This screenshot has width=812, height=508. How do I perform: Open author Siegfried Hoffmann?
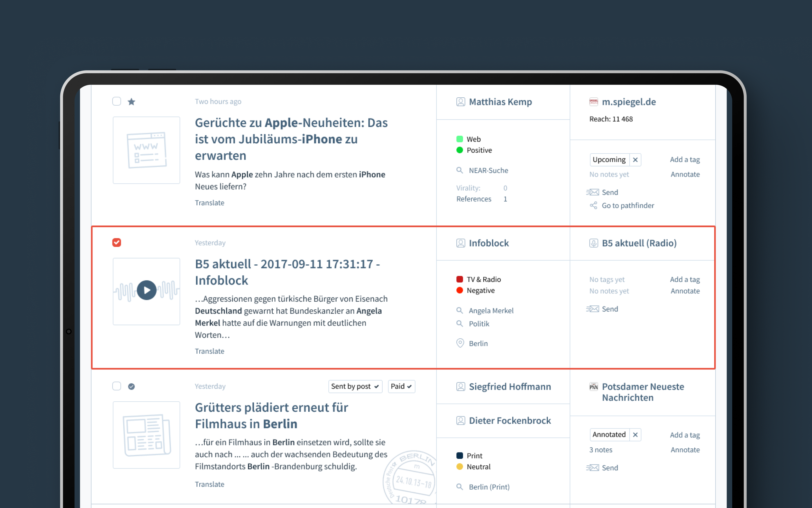tap(510, 387)
